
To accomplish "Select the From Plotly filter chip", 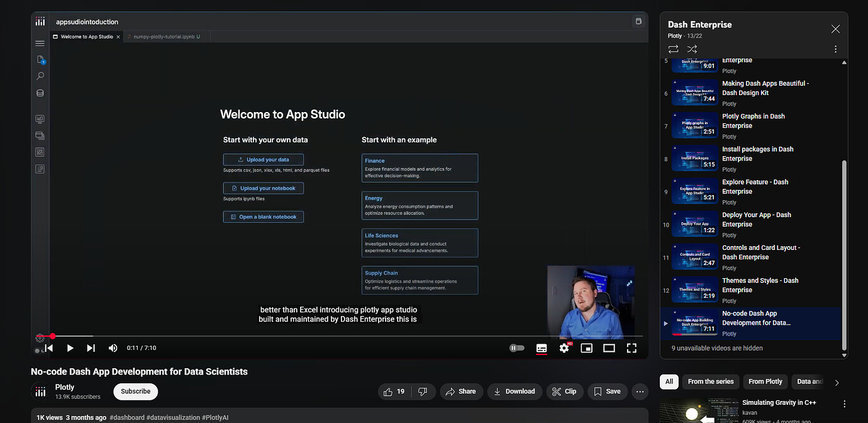I will [765, 381].
